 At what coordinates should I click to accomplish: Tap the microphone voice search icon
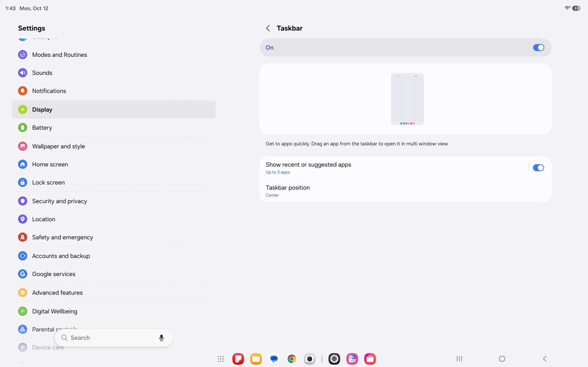[x=161, y=338]
